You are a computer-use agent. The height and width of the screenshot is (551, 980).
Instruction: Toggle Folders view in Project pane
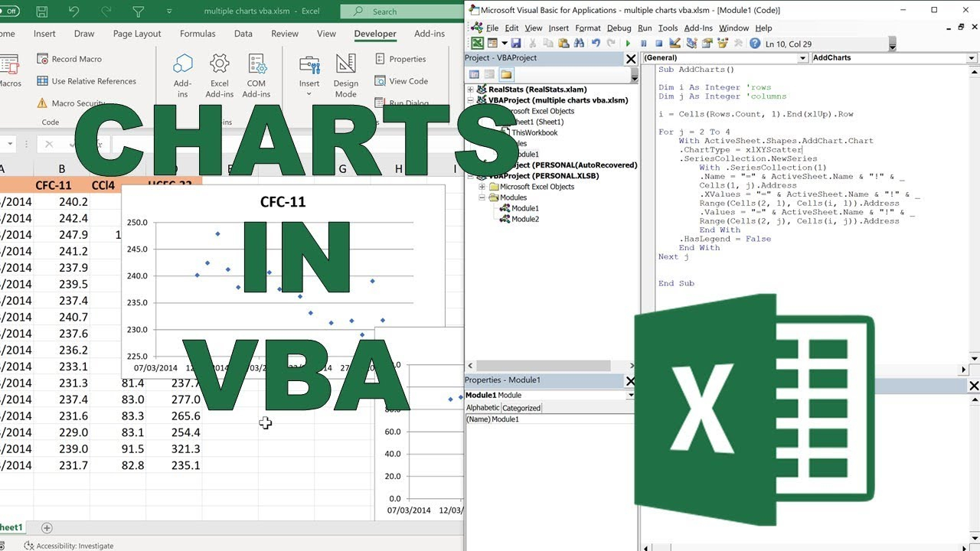click(x=506, y=74)
